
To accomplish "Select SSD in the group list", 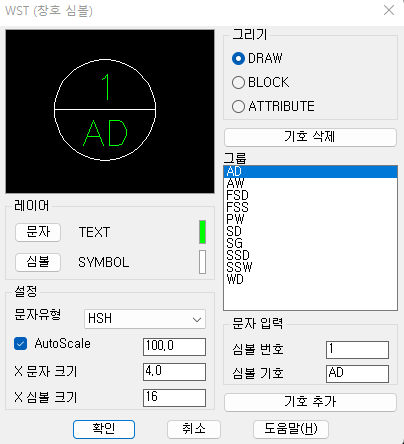I will point(310,255).
